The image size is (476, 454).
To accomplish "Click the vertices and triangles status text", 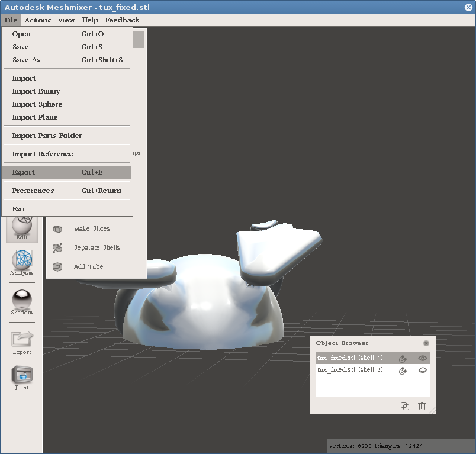I will point(376,446).
